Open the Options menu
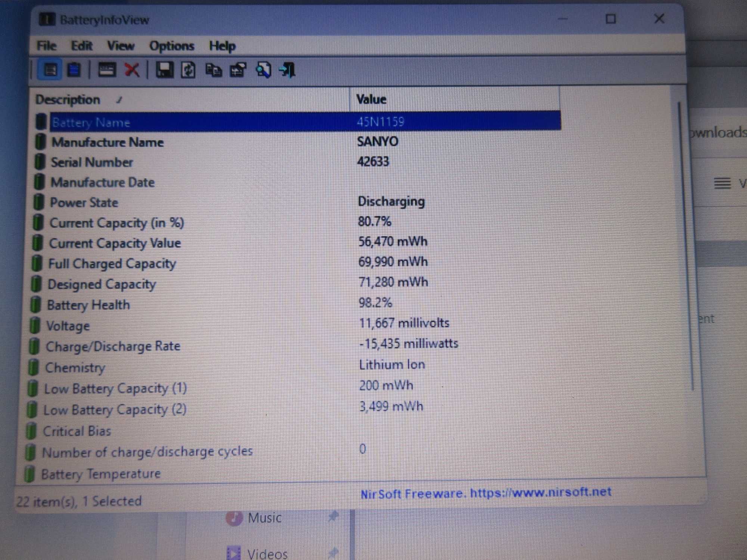This screenshot has width=747, height=560. [x=172, y=46]
